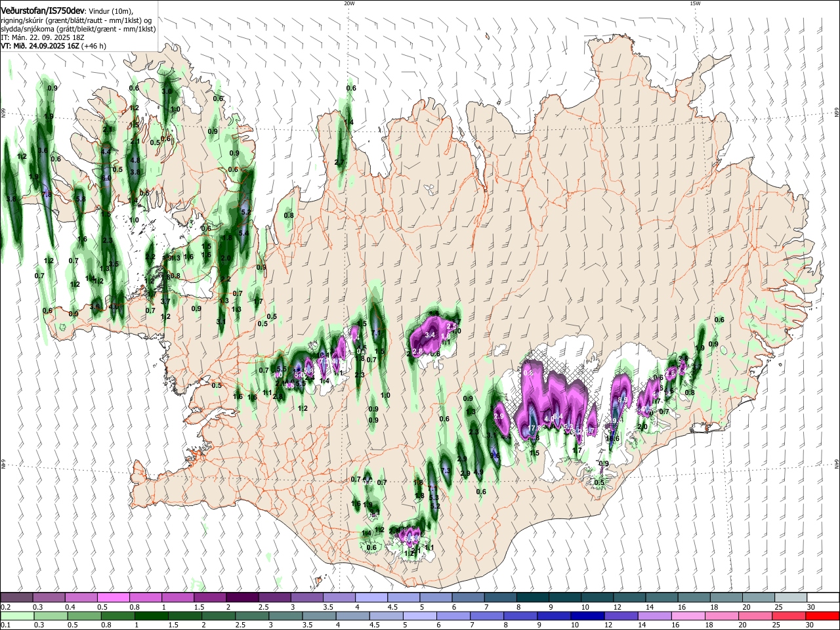The image size is (840, 630).
Task: Click the 15W longitude label at the top edge
Action: pos(695,3)
